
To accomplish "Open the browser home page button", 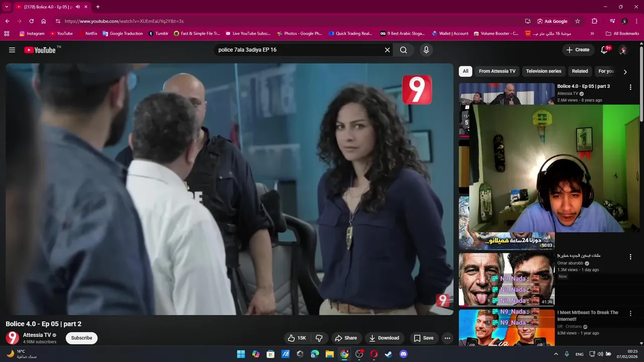I will (44, 21).
